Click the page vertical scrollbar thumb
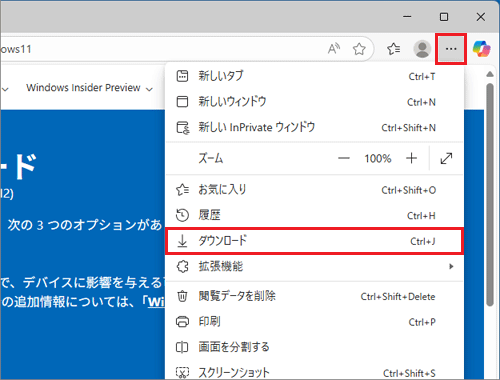Screen dimensions: 500x380 tap(490, 195)
